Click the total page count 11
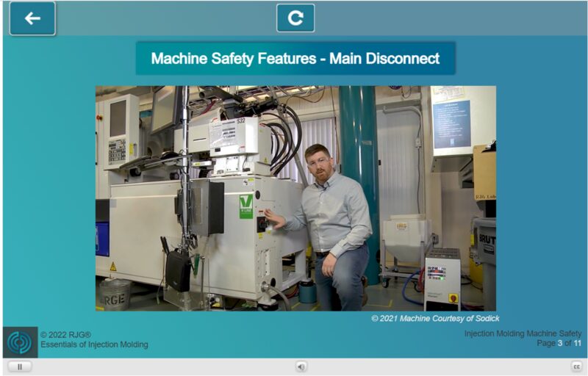The width and height of the screenshot is (588, 376). point(578,344)
